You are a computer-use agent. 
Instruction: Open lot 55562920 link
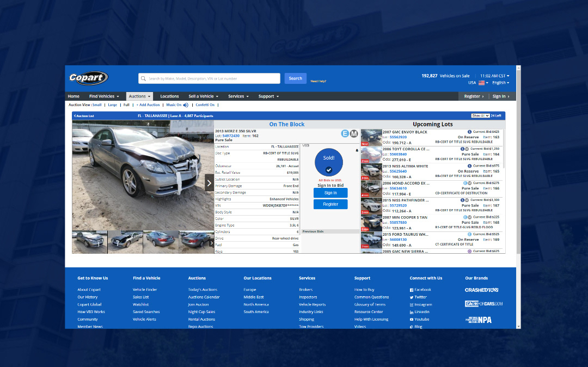[x=398, y=137]
